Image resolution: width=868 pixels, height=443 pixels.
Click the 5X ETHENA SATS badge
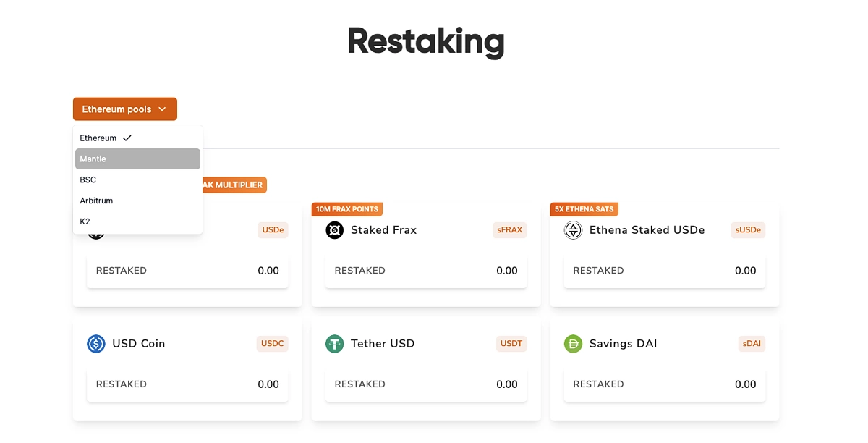coord(584,209)
